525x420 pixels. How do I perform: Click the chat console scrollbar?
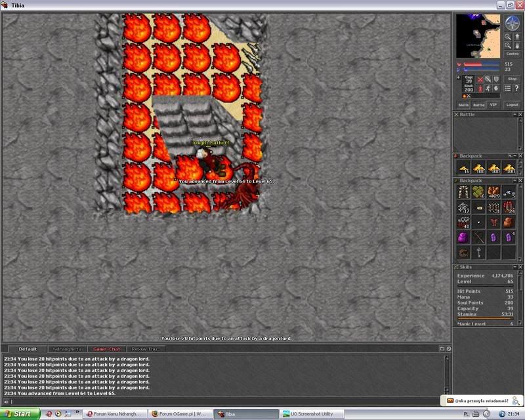[x=446, y=375]
